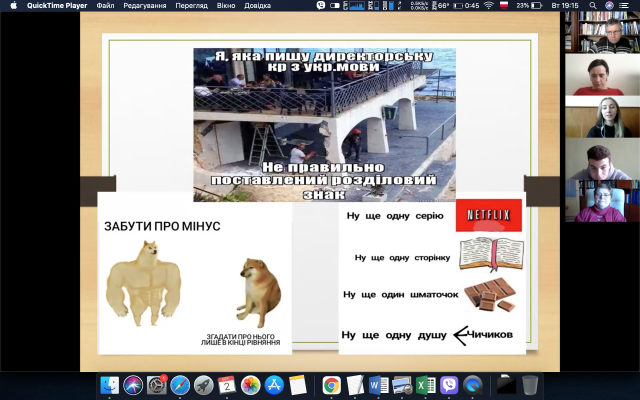Open Photos from the Dock
640x400 pixels.
click(x=251, y=385)
